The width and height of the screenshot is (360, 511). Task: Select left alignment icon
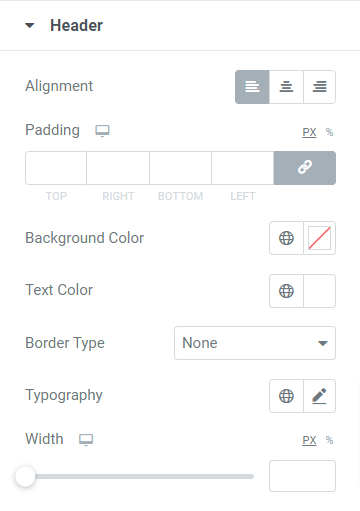coord(252,87)
